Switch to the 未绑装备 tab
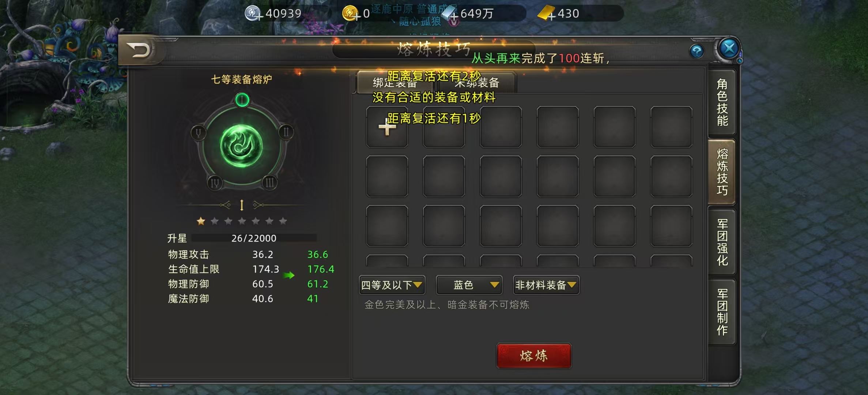 pyautogui.click(x=477, y=82)
